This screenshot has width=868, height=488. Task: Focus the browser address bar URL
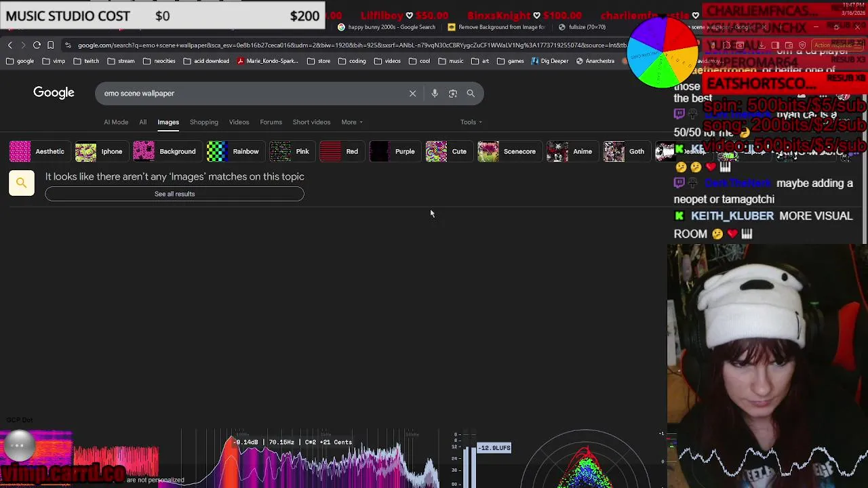coord(351,45)
